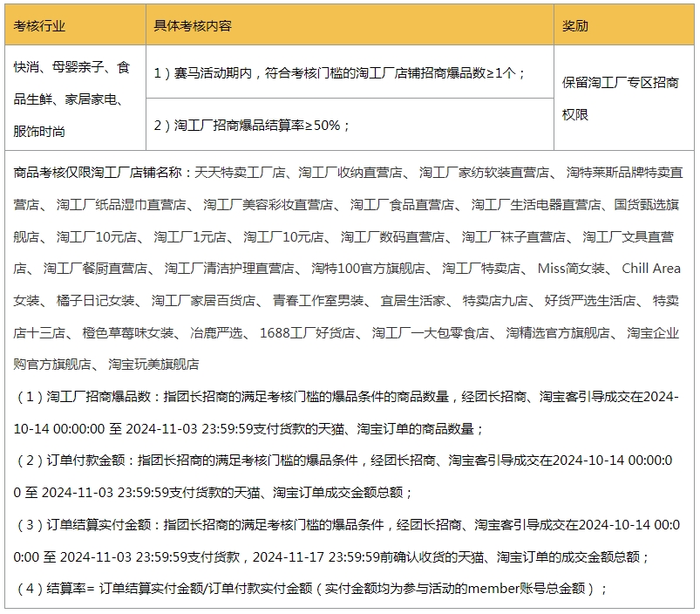Click definition (4) 结算率 formula line

[x=310, y=589]
